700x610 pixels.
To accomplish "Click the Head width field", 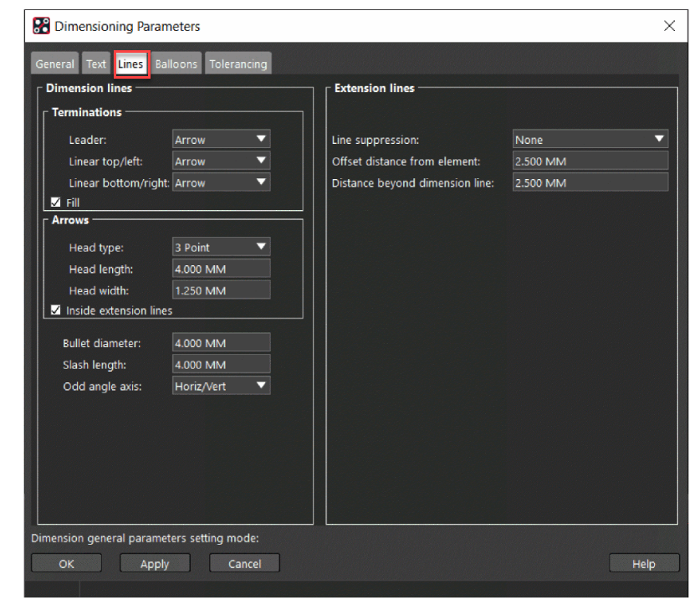I will click(x=222, y=290).
